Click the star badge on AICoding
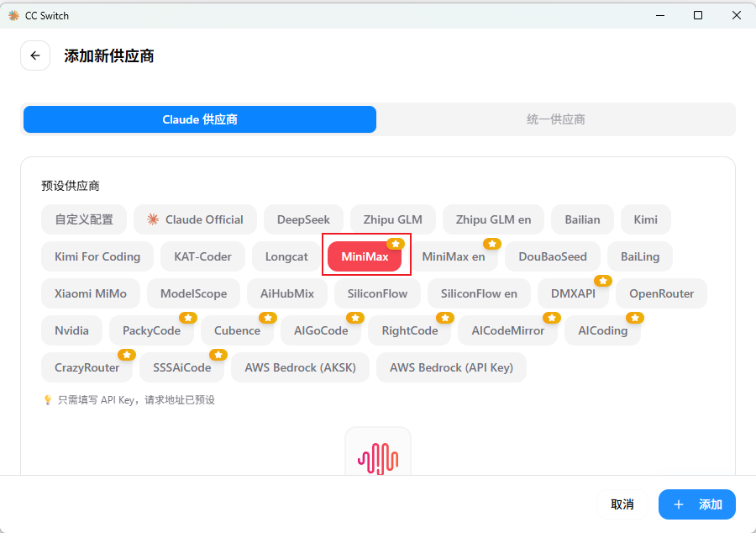Screen dimensions: 756x533 pos(635,318)
